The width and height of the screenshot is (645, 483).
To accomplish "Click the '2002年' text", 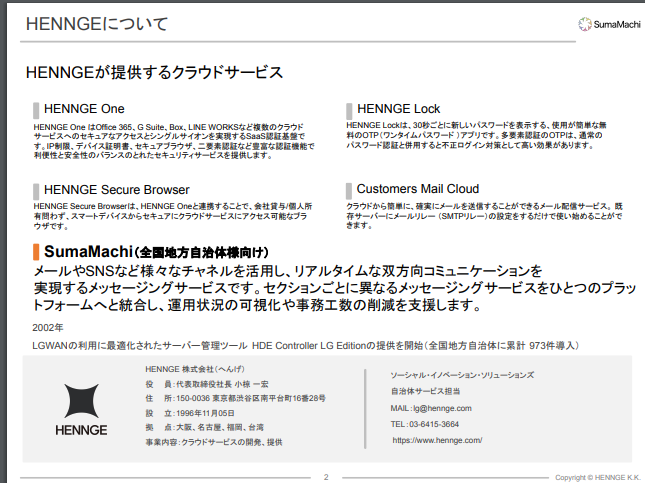I will (x=48, y=327).
